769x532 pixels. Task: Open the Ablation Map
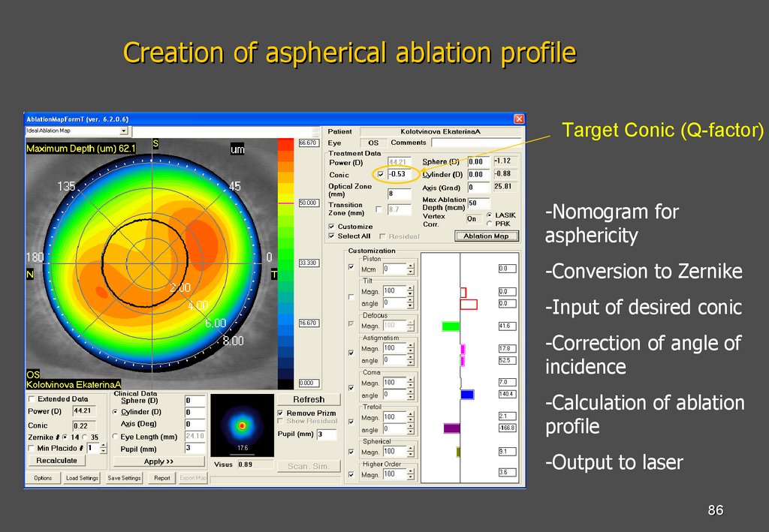pyautogui.click(x=487, y=236)
